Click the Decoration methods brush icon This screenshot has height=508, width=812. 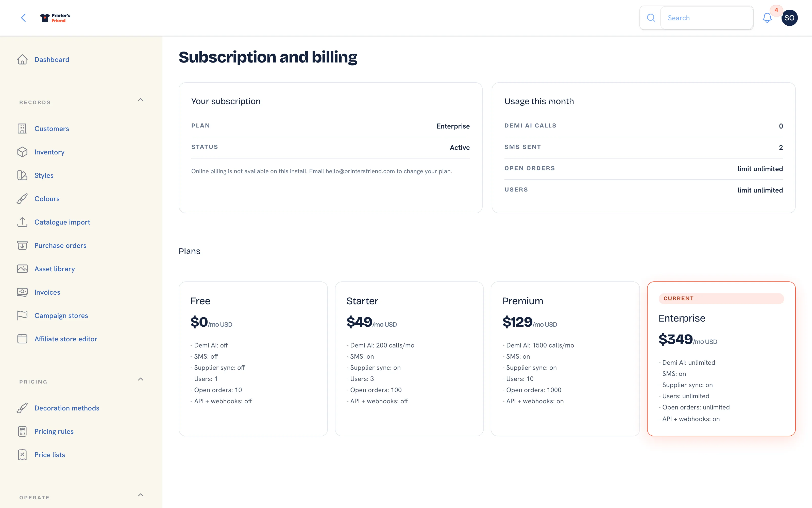pyautogui.click(x=22, y=408)
